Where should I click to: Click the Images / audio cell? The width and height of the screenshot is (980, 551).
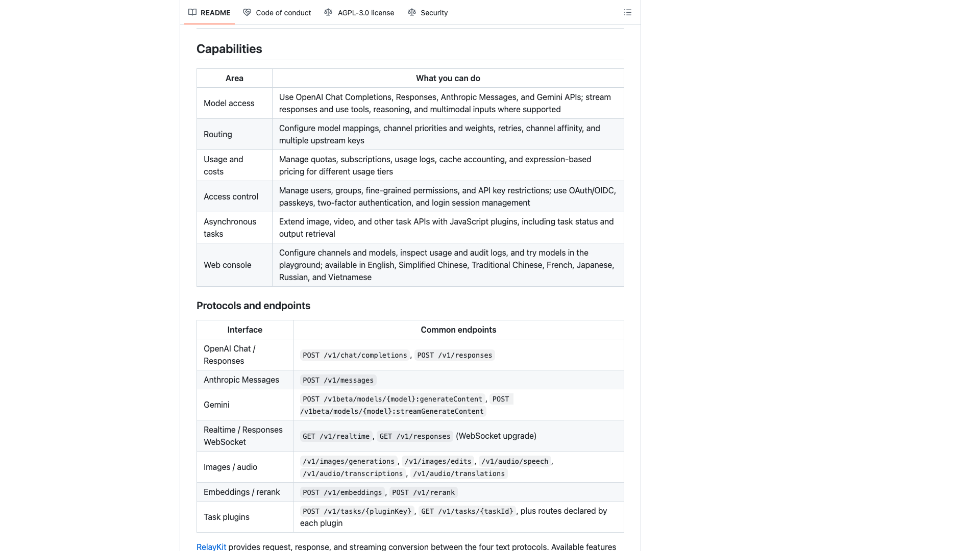tap(245, 467)
